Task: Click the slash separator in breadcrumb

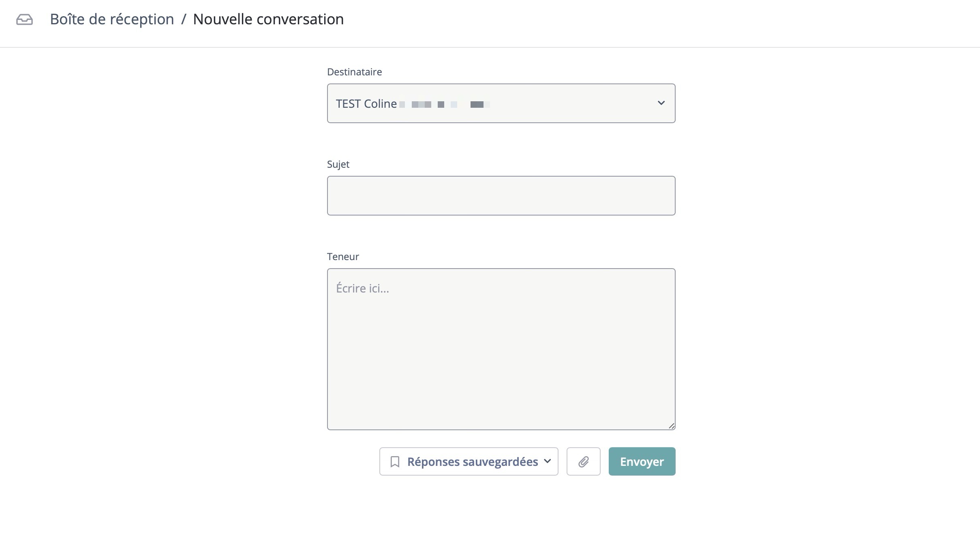Action: pyautogui.click(x=184, y=19)
